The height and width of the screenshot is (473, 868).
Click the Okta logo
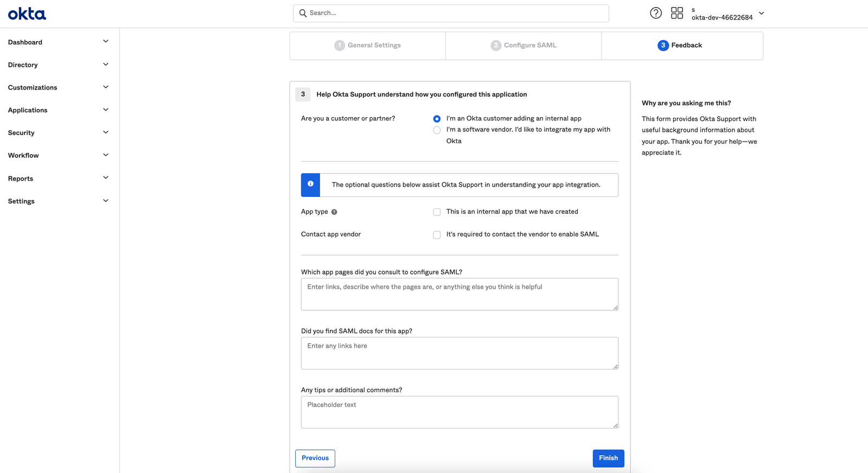click(27, 14)
